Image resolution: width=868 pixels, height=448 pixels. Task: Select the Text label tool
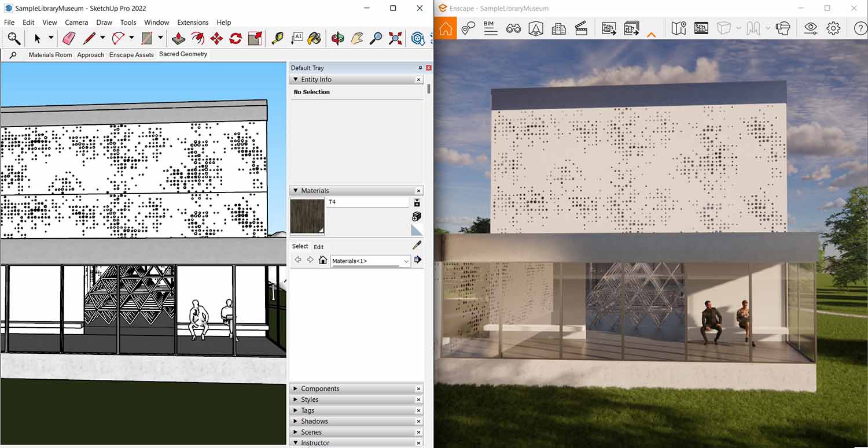click(297, 38)
